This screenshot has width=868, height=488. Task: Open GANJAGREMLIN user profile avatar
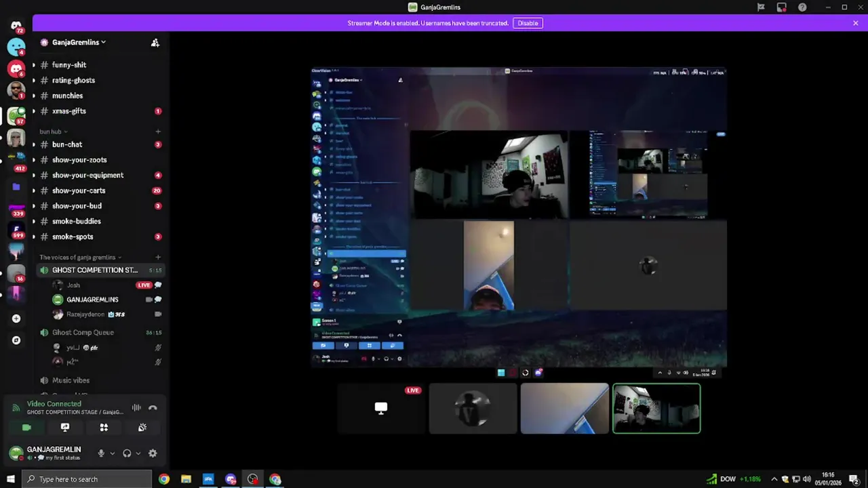coord(16,453)
